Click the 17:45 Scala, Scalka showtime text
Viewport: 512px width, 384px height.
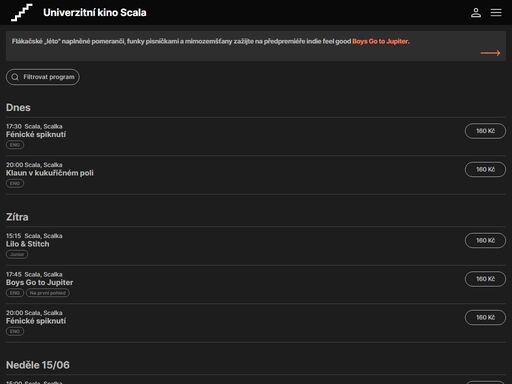[x=34, y=274]
